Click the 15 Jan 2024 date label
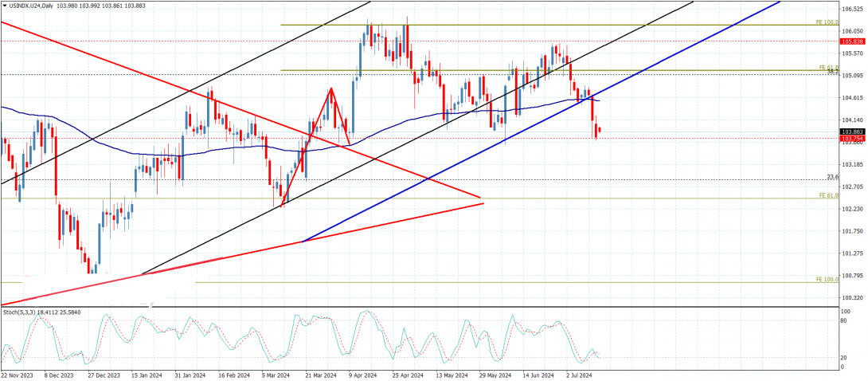 tap(147, 375)
